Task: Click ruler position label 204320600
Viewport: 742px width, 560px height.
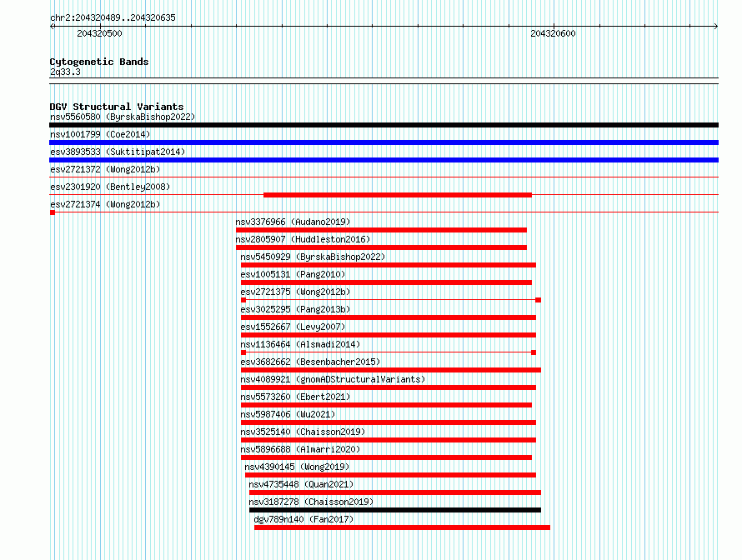Action: [x=553, y=33]
